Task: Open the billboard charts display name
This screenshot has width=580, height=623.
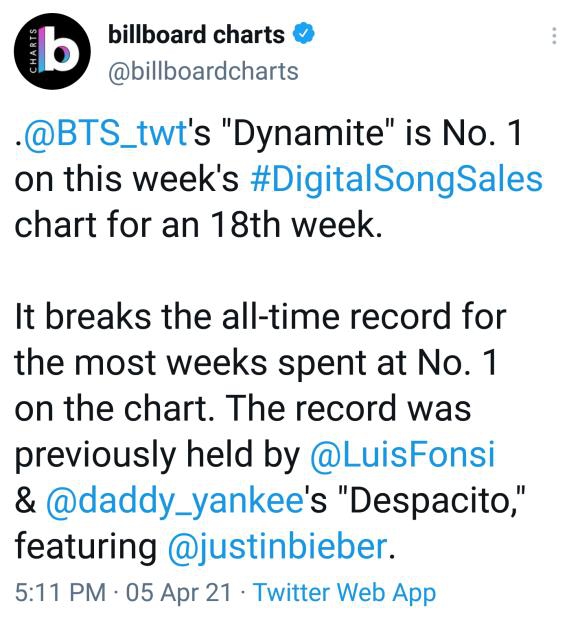Action: pos(196,35)
